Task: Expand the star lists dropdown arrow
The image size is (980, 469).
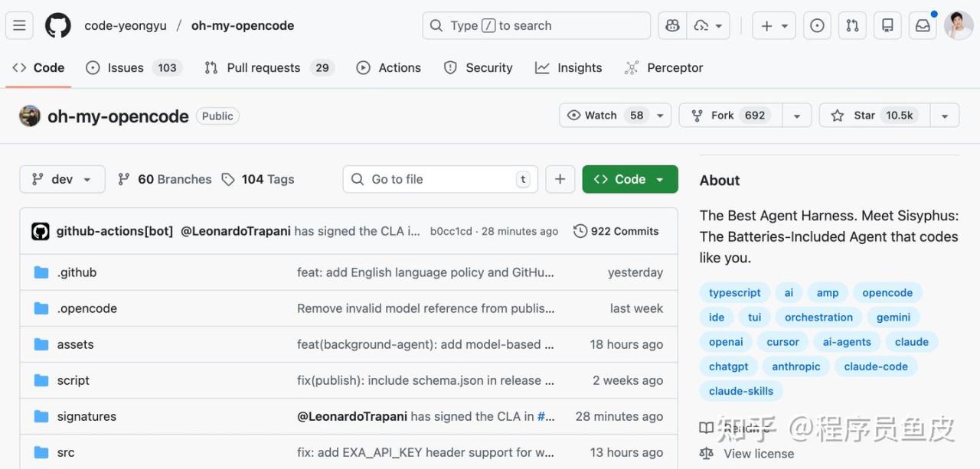Action: [x=945, y=116]
